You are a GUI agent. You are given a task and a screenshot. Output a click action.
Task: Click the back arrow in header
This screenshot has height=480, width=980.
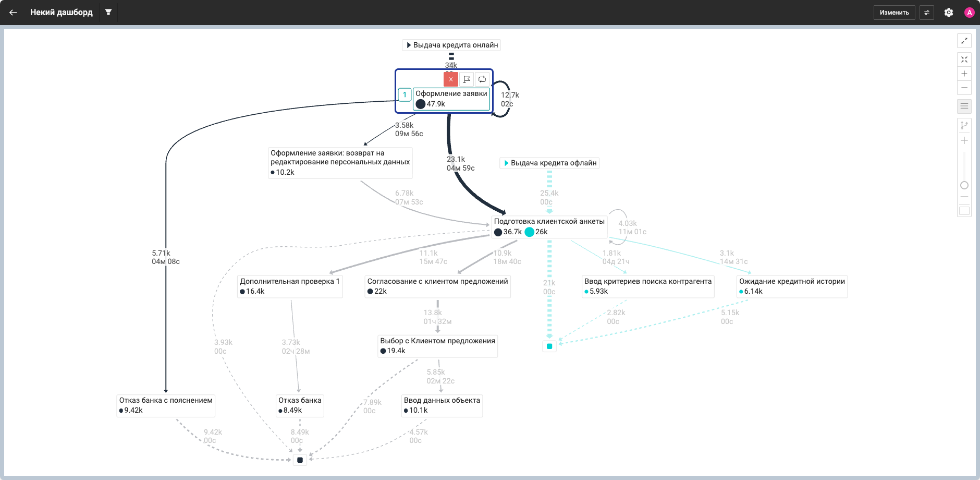(x=13, y=13)
